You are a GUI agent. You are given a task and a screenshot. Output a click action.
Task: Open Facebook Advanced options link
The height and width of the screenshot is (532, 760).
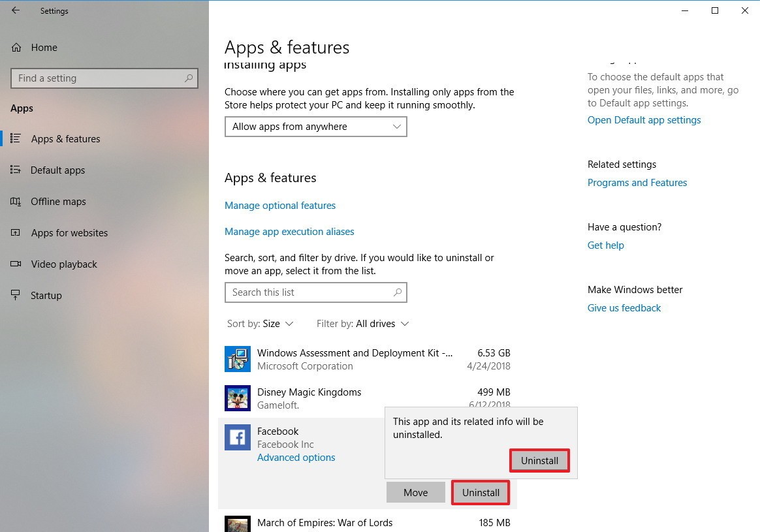[x=296, y=458]
